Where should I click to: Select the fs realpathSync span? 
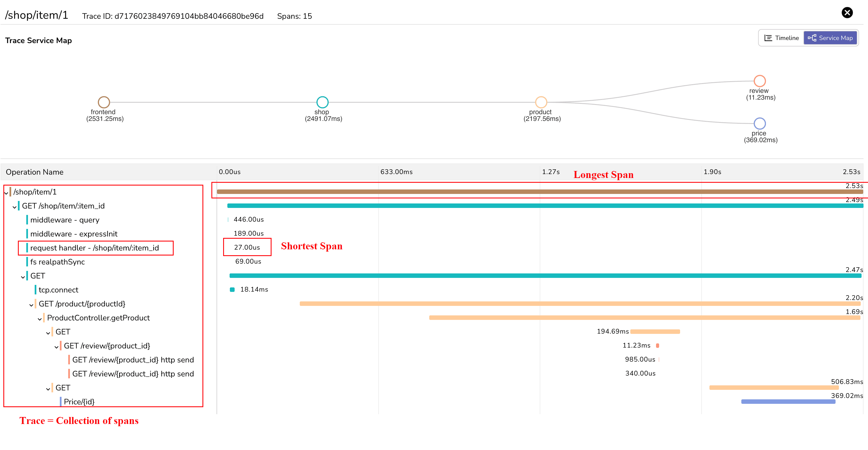tap(57, 262)
